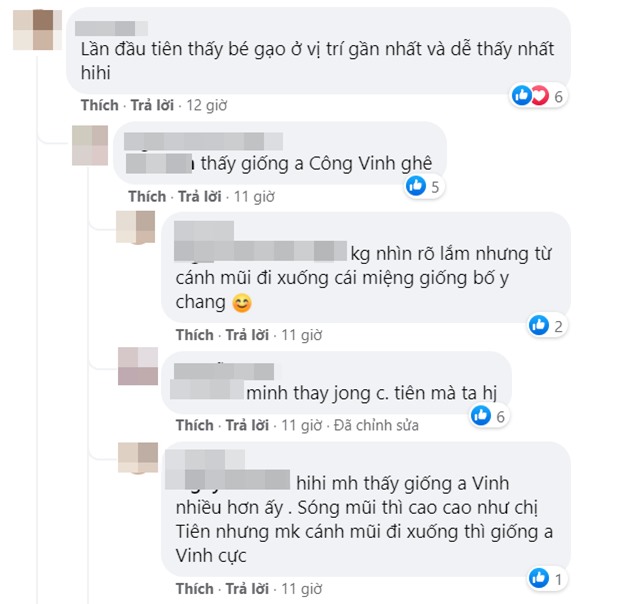Click Thích under the 'giống bố y chang' reply

(195, 335)
